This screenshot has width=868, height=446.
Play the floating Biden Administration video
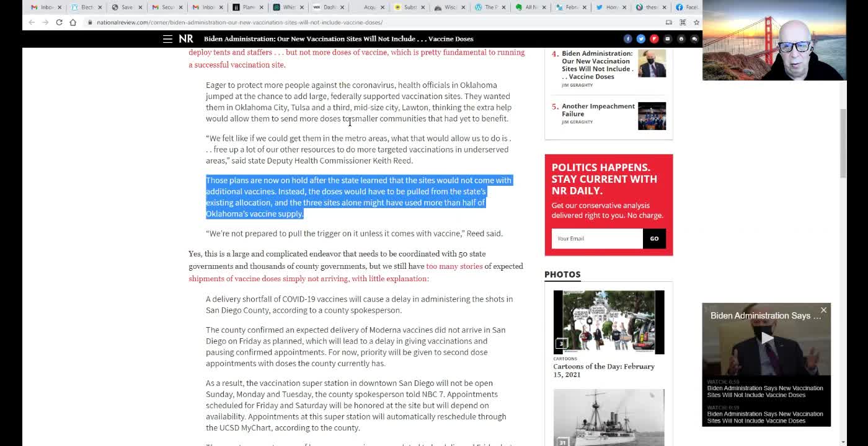(x=767, y=338)
